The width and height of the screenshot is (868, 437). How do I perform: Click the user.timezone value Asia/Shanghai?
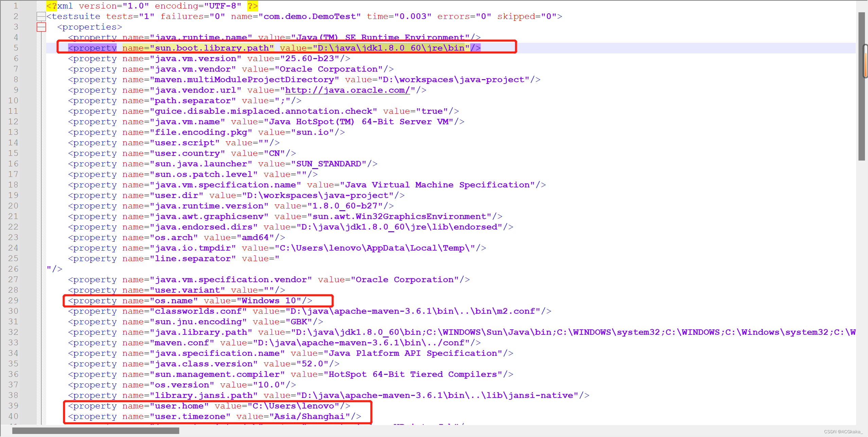pos(310,416)
